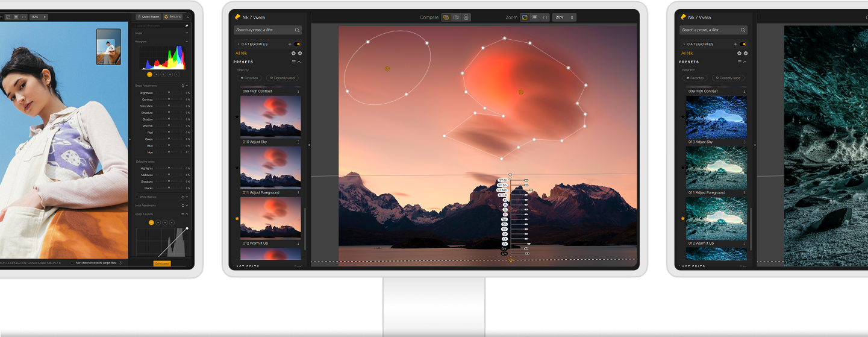The image size is (868, 337).
Task: Select the orange histogram channel button, left window
Action: 149,74
